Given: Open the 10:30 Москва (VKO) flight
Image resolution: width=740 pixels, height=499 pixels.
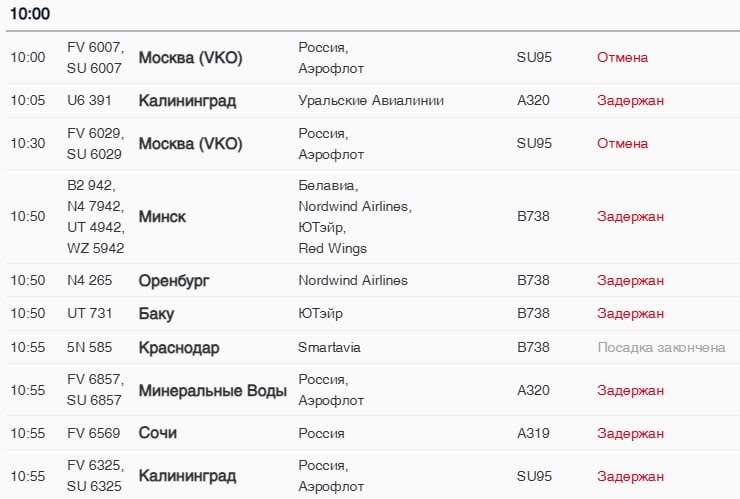Looking at the screenshot, I should 190,144.
